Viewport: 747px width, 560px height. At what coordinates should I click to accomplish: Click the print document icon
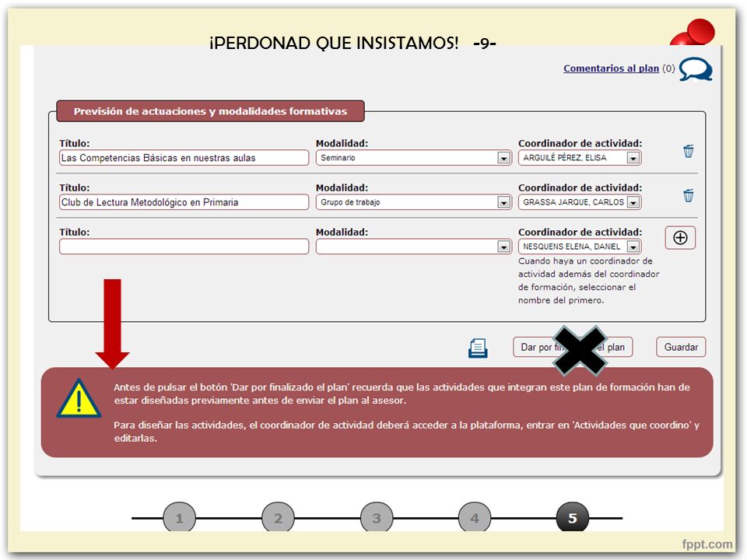[x=478, y=348]
